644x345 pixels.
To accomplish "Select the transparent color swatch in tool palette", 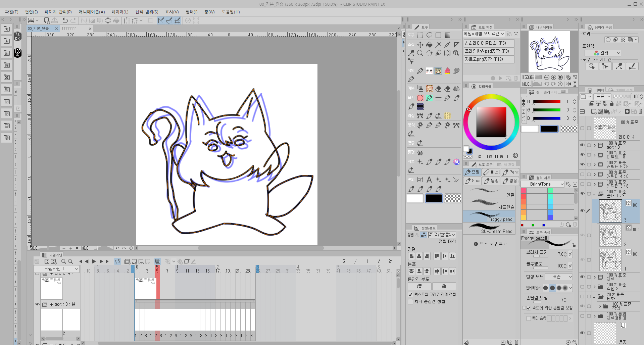I will point(453,198).
